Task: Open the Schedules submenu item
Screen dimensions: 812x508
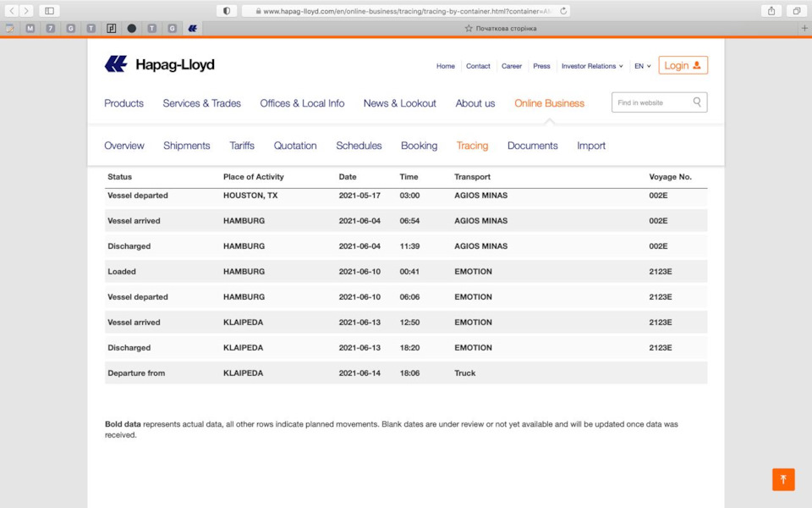Action: point(359,146)
